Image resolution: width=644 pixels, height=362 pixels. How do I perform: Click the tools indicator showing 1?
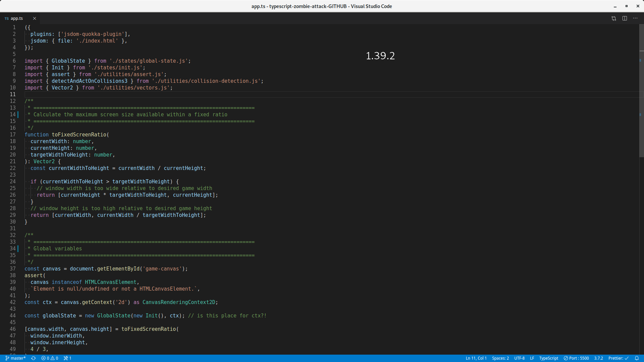pos(67,358)
